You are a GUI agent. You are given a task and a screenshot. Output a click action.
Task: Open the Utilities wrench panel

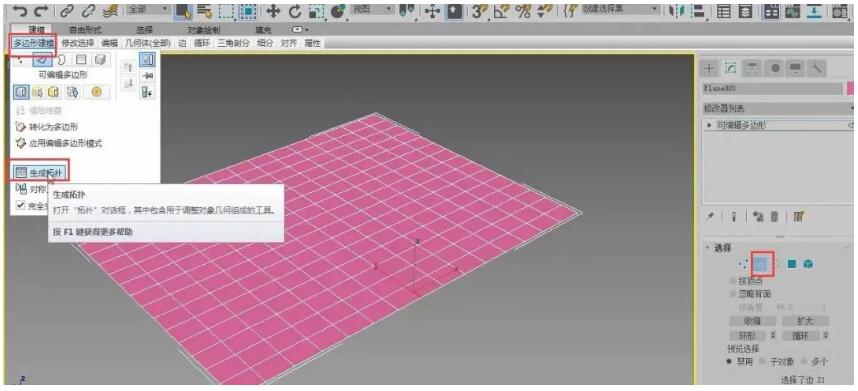[x=816, y=68]
